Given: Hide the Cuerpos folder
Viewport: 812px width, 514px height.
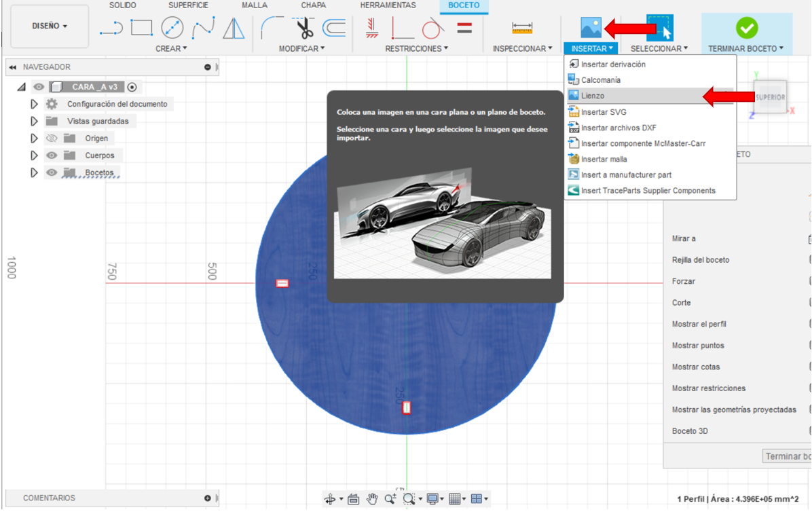Looking at the screenshot, I should coord(52,155).
